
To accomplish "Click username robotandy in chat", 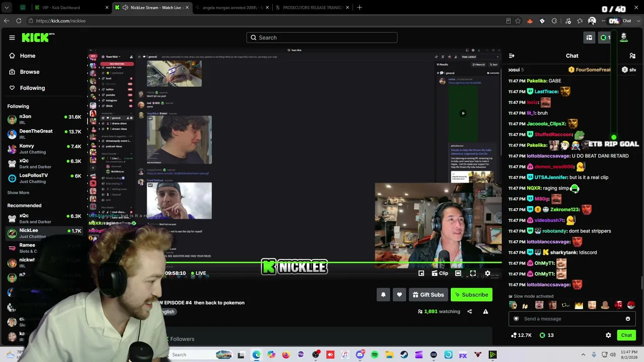I will (554, 231).
